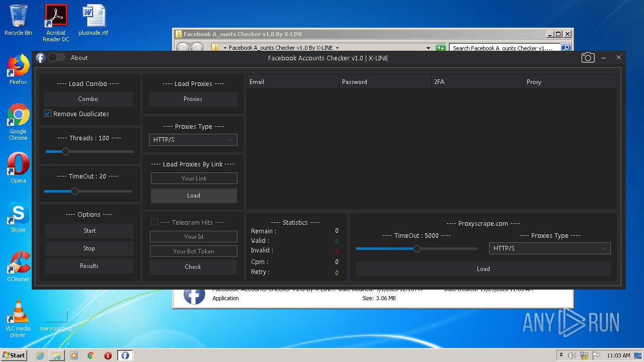Image resolution: width=644 pixels, height=362 pixels.
Task: Show hidden tray icons arrow
Action: click(x=561, y=355)
